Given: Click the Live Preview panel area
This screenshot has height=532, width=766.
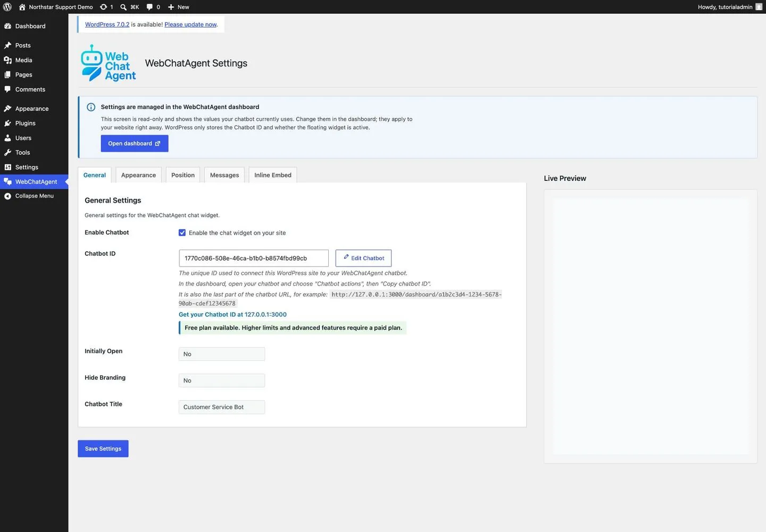Looking at the screenshot, I should pos(651,326).
